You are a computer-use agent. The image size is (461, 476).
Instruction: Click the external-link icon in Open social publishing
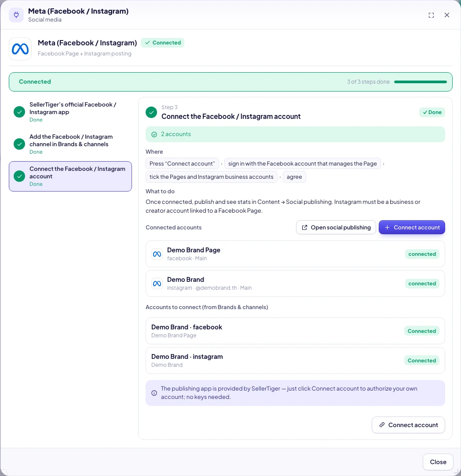pos(304,227)
